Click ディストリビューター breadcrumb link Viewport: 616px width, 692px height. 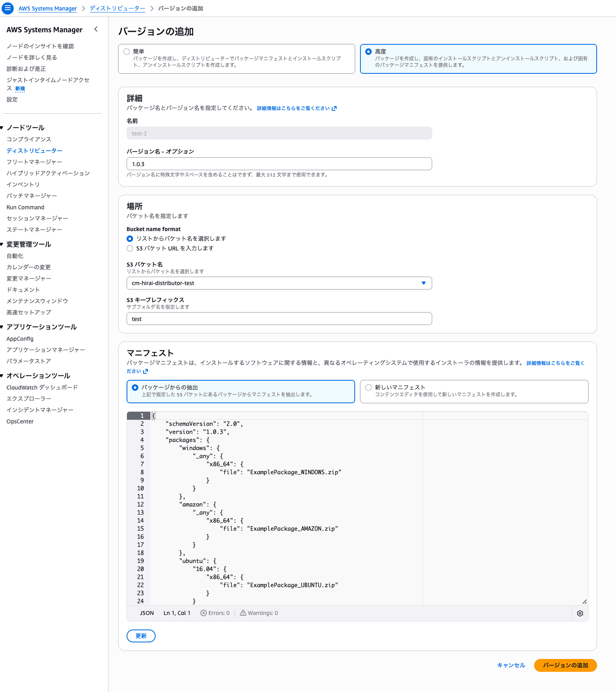[117, 8]
